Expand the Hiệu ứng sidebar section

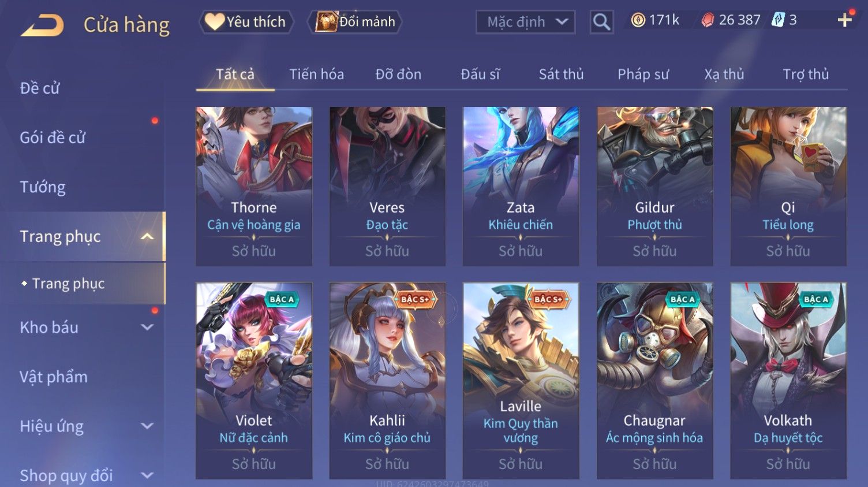pos(147,426)
